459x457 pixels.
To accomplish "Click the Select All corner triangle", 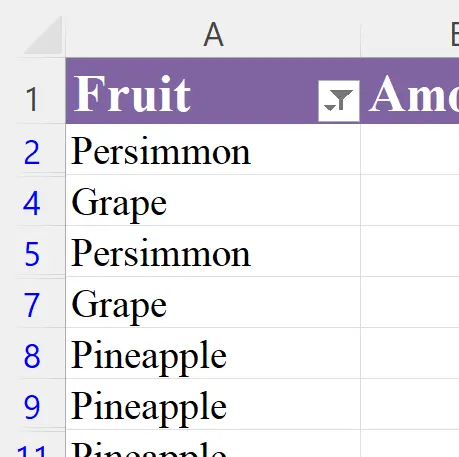I will click(43, 35).
